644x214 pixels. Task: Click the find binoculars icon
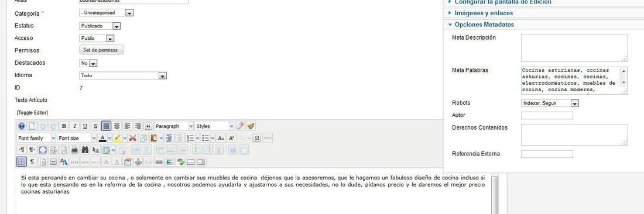85,150
